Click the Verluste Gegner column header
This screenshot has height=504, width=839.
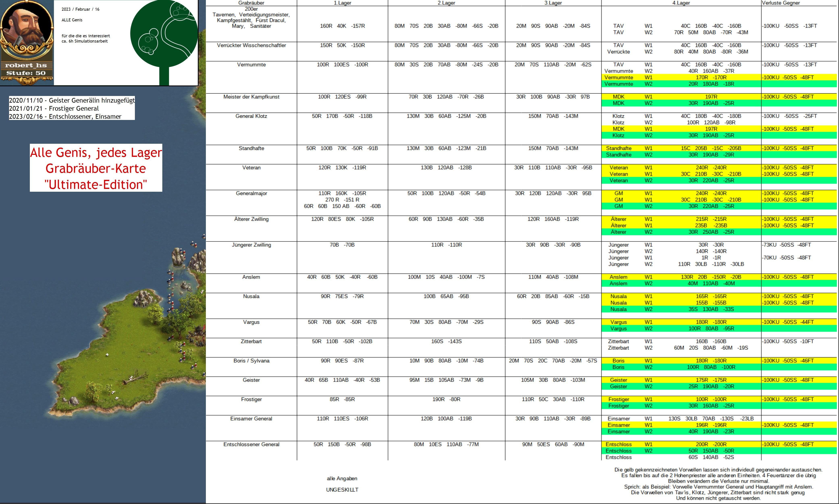coord(781,3)
